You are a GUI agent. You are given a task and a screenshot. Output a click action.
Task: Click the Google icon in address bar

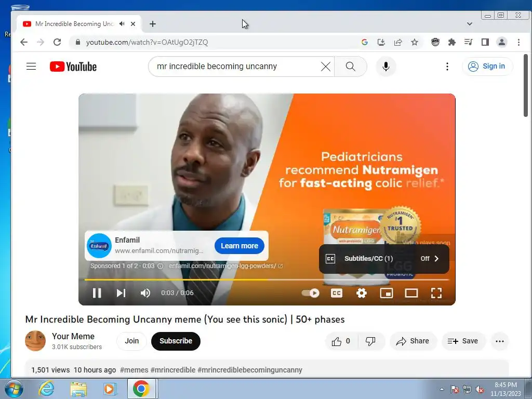click(365, 42)
